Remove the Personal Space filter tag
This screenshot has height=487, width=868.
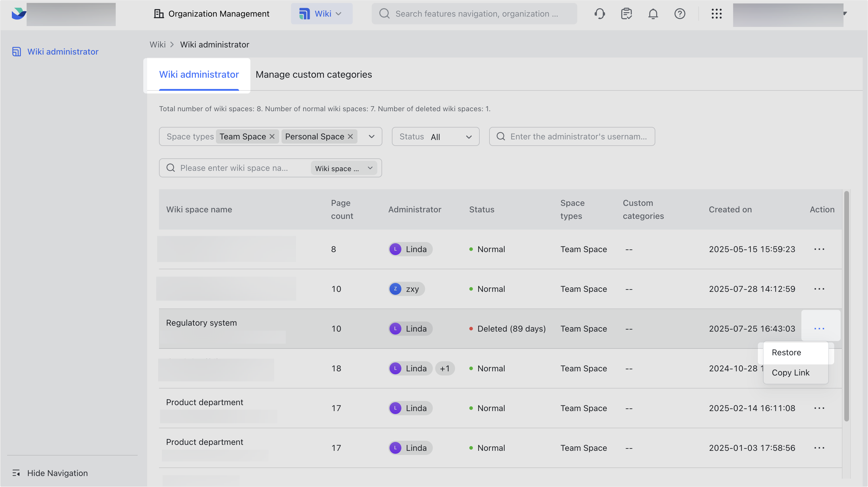pyautogui.click(x=350, y=136)
